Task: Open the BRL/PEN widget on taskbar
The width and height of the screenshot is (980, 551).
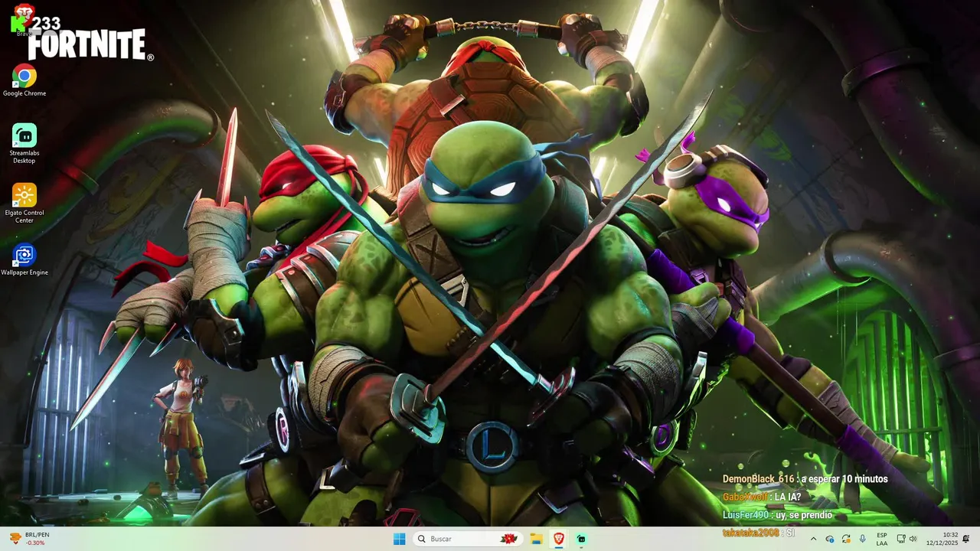Action: coord(29,539)
